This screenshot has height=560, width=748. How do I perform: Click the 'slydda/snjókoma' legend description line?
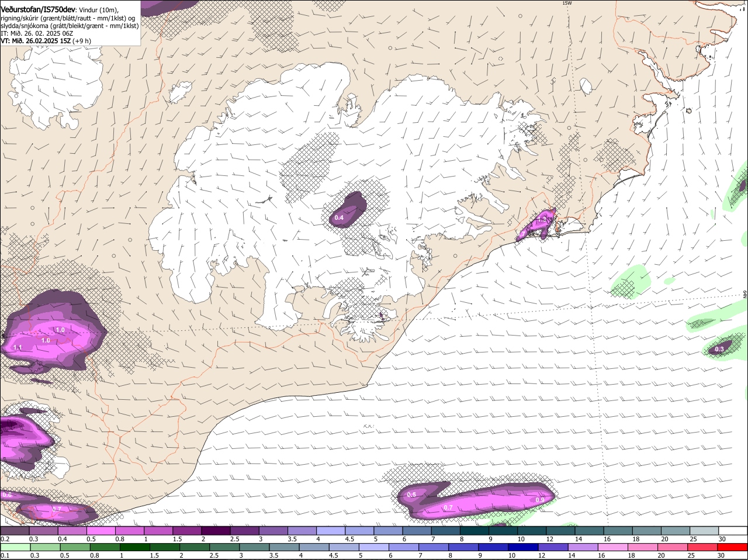(70, 26)
